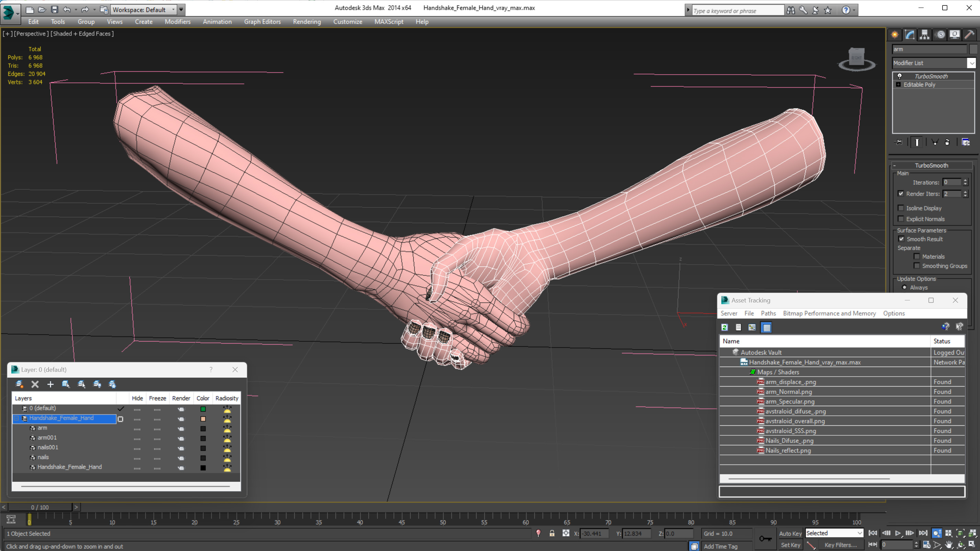Click color swatch for 0 (default) layer
980x551 pixels.
coord(203,409)
